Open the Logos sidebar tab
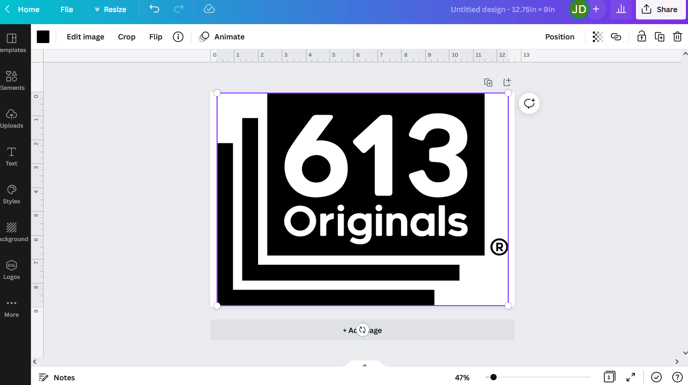The height and width of the screenshot is (385, 688). coord(11,270)
